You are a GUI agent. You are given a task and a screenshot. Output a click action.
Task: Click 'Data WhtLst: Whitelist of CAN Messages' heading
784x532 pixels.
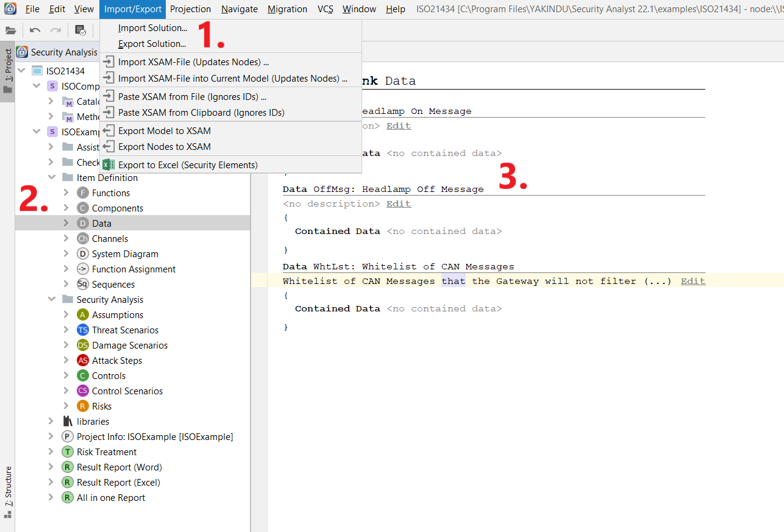398,266
